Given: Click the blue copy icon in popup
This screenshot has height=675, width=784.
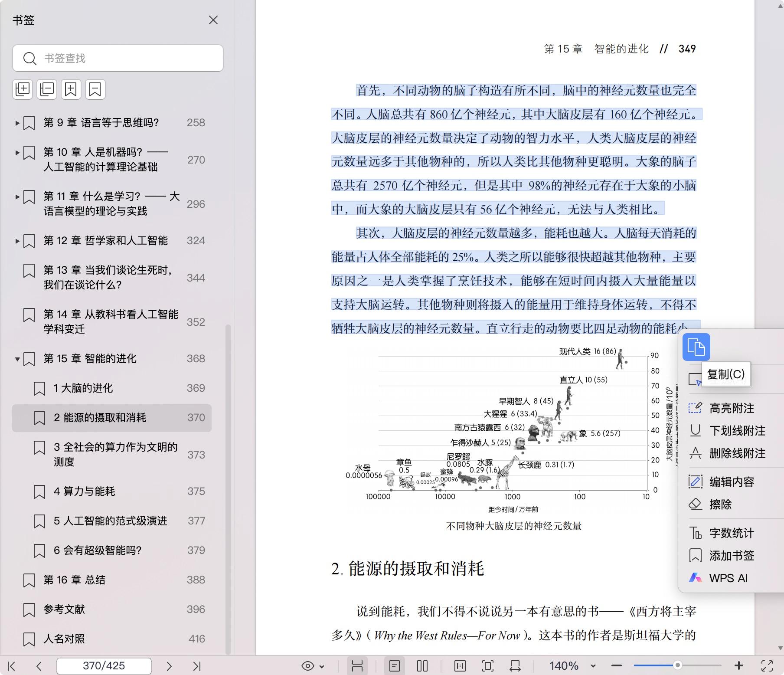Looking at the screenshot, I should (x=696, y=347).
